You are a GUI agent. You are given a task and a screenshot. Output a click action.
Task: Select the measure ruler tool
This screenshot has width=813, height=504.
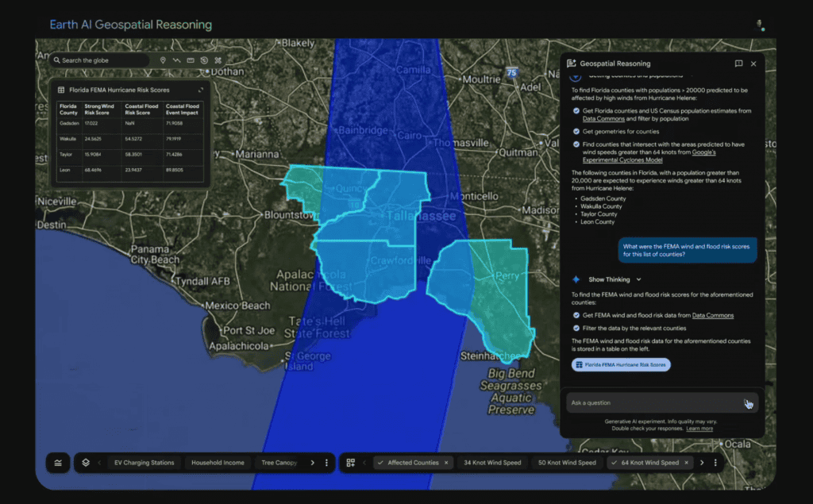click(x=191, y=60)
